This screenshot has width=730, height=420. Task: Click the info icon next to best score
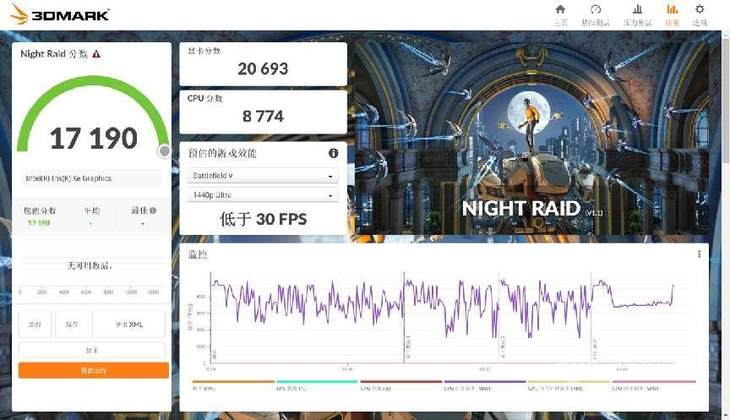(x=153, y=210)
